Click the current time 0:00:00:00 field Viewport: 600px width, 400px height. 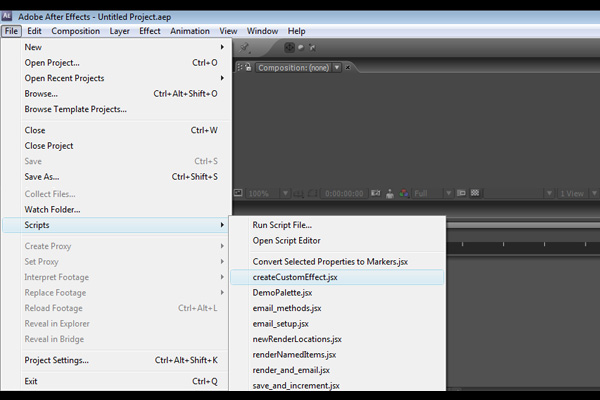[344, 193]
